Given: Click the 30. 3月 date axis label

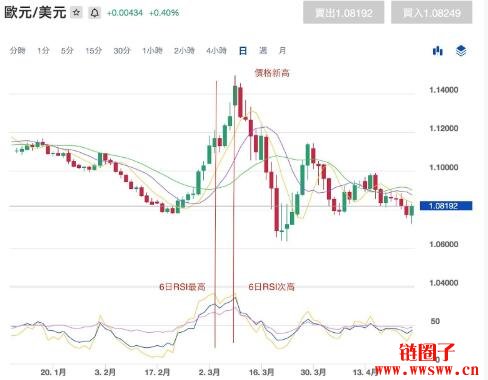Looking at the screenshot, I should coord(313,372).
